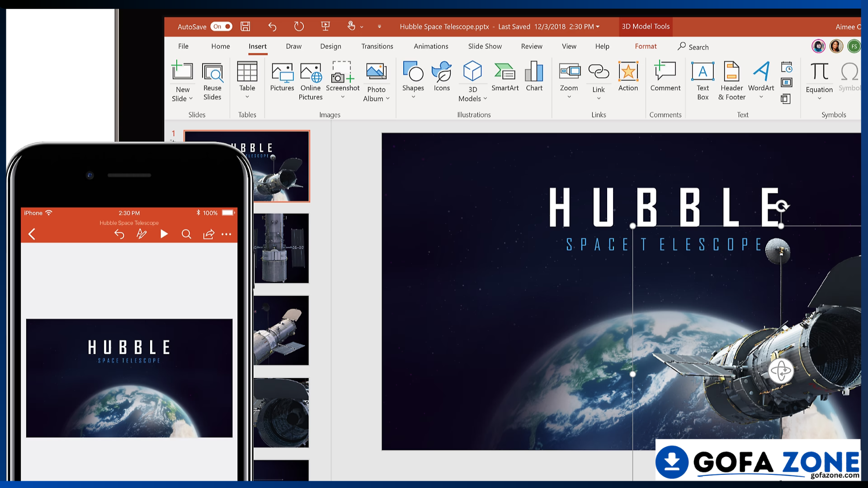This screenshot has height=488, width=868.
Task: Click Photo Album icon
Action: [x=376, y=72]
